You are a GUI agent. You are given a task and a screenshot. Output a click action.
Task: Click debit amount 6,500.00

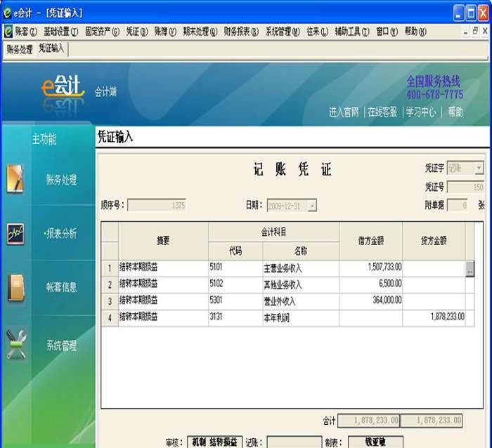(x=371, y=285)
